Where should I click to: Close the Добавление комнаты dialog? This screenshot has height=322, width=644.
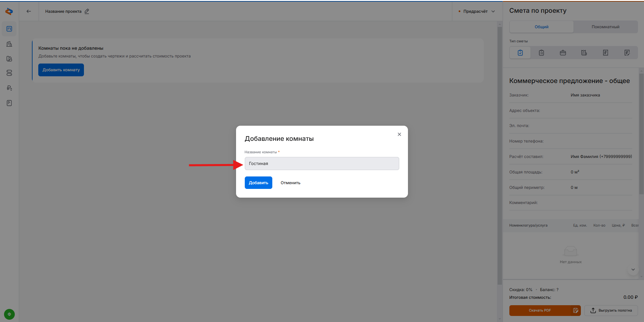(x=399, y=134)
